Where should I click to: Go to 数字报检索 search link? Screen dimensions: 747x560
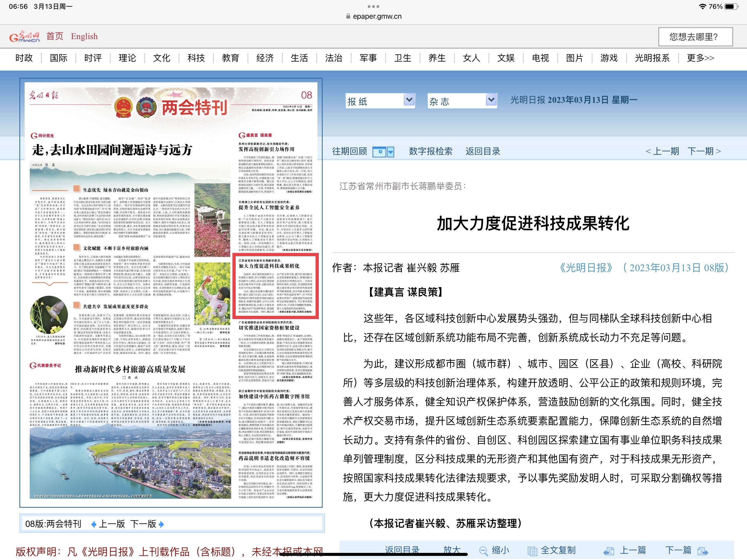[430, 151]
